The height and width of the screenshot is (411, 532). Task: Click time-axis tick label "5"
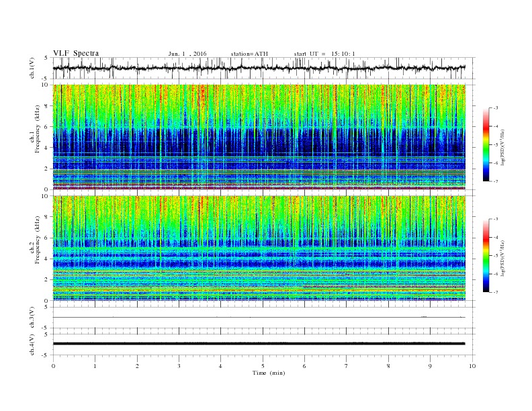pos(263,366)
